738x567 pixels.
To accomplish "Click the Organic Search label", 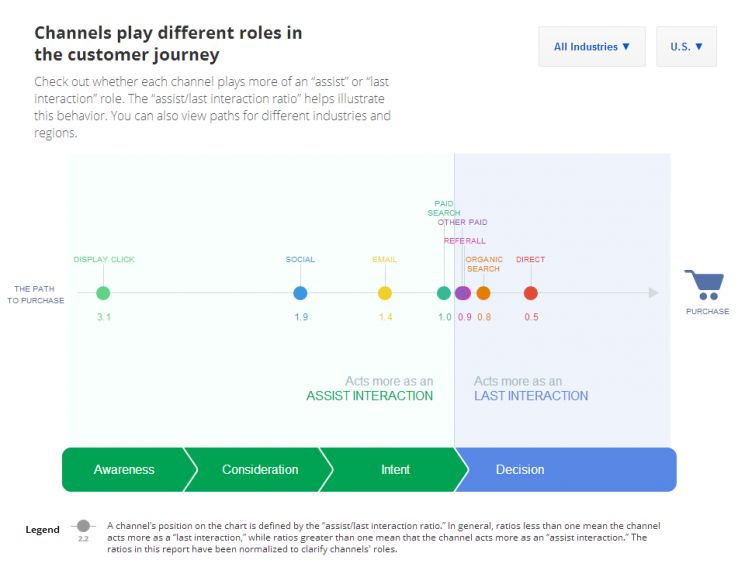I will pos(484,264).
